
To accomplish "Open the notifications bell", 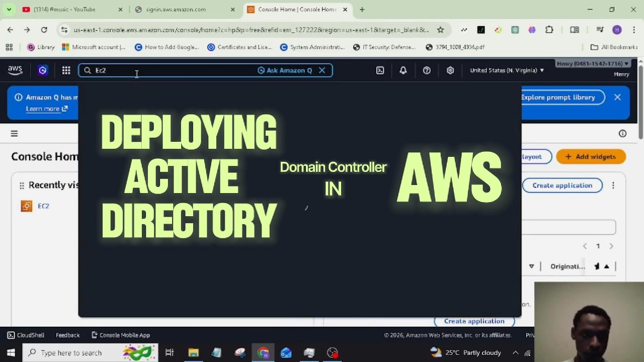I will (x=403, y=70).
